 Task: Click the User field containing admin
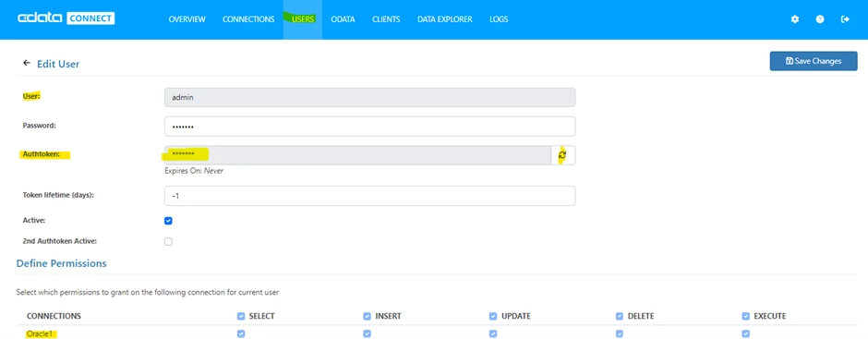[369, 98]
